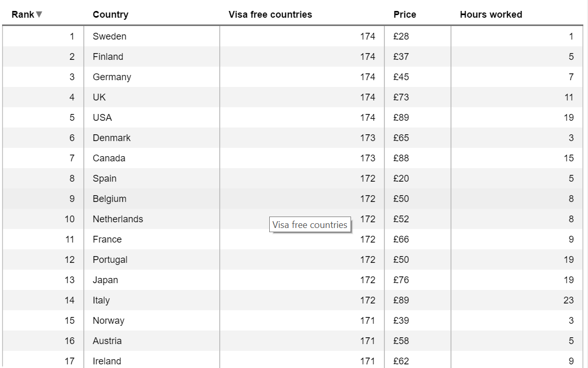588x368 pixels.
Task: Click the Rank sort arrow icon
Action: (x=39, y=15)
